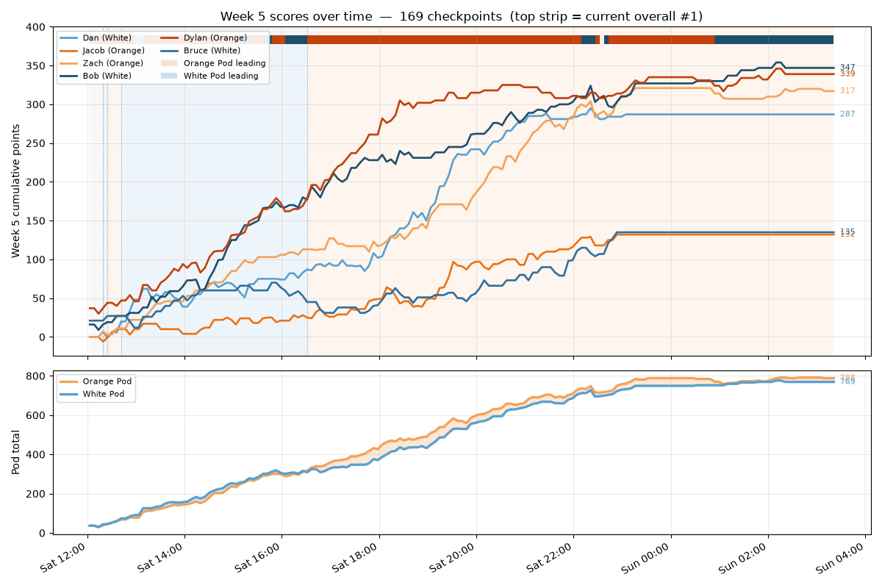Click the 347 end-of-line score label
The width and height of the screenshot is (882, 588).
[x=847, y=67]
